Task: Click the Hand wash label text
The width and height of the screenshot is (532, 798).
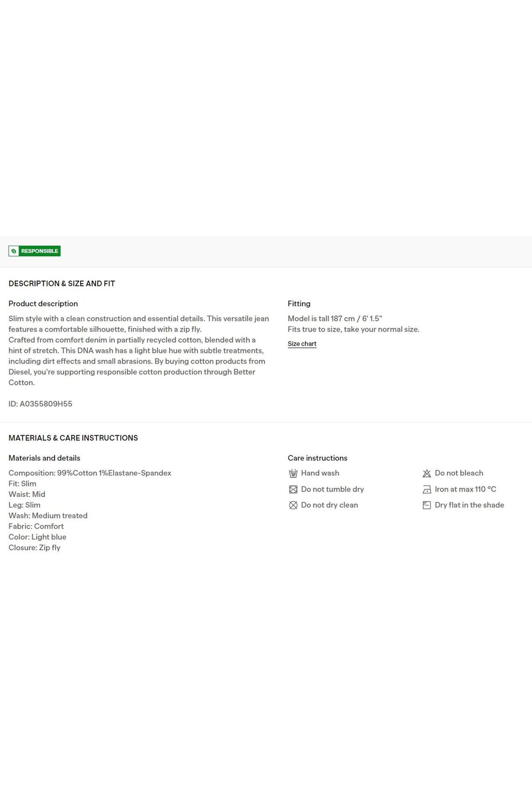Action: tap(320, 473)
